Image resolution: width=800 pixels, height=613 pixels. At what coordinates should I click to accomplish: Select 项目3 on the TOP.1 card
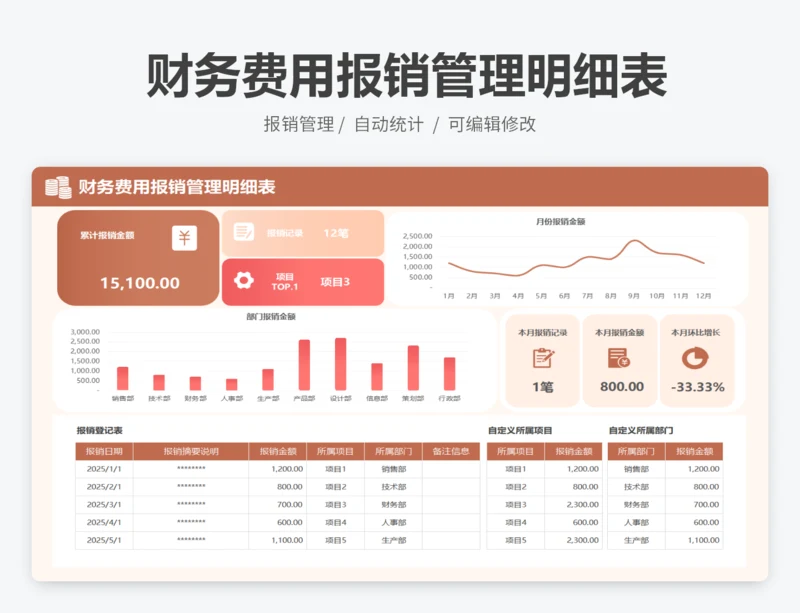(335, 282)
